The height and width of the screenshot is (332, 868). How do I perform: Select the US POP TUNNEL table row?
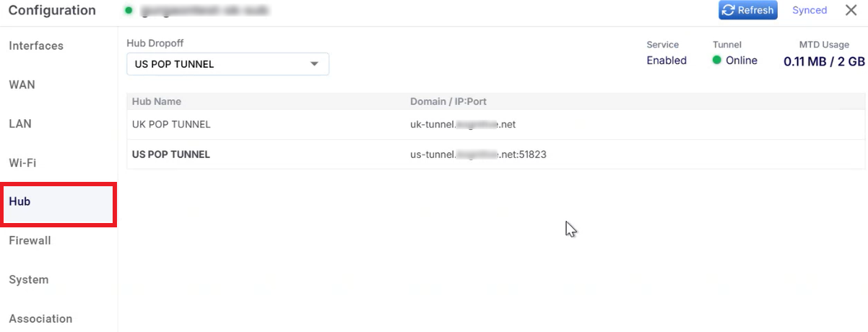[x=495, y=154]
